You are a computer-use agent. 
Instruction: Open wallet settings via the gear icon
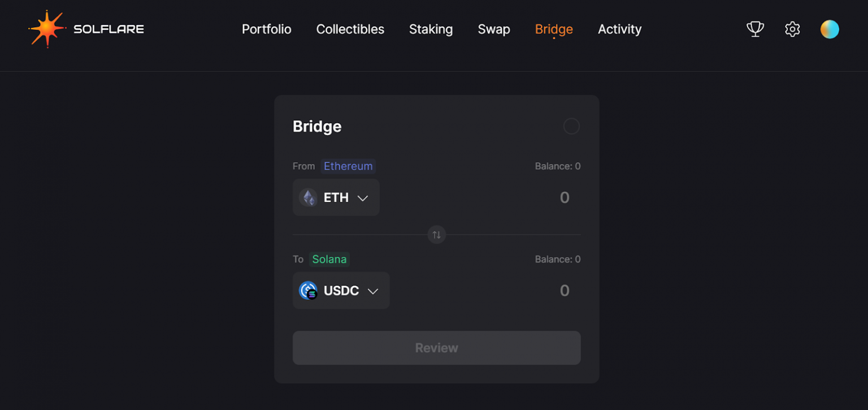pos(792,29)
